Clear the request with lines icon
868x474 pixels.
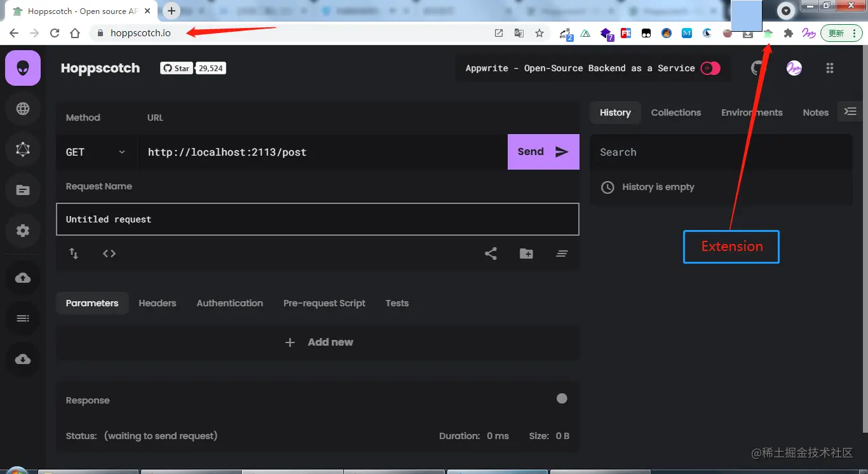click(562, 254)
